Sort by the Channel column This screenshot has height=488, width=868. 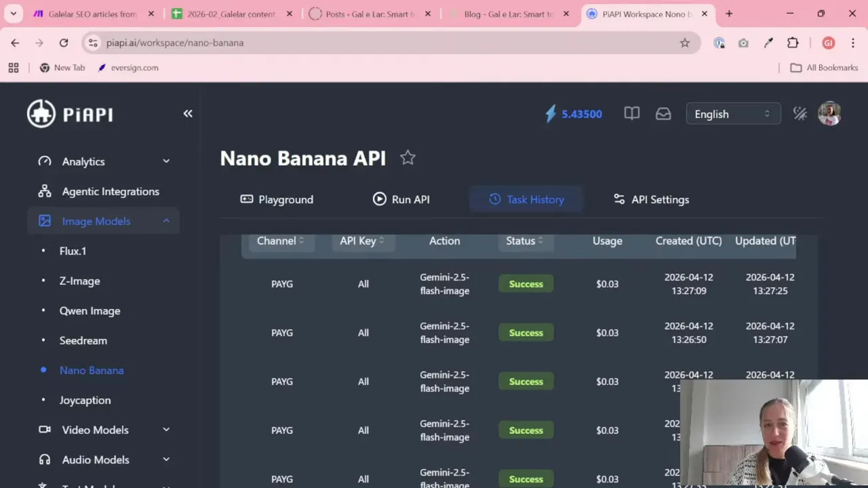click(x=281, y=241)
